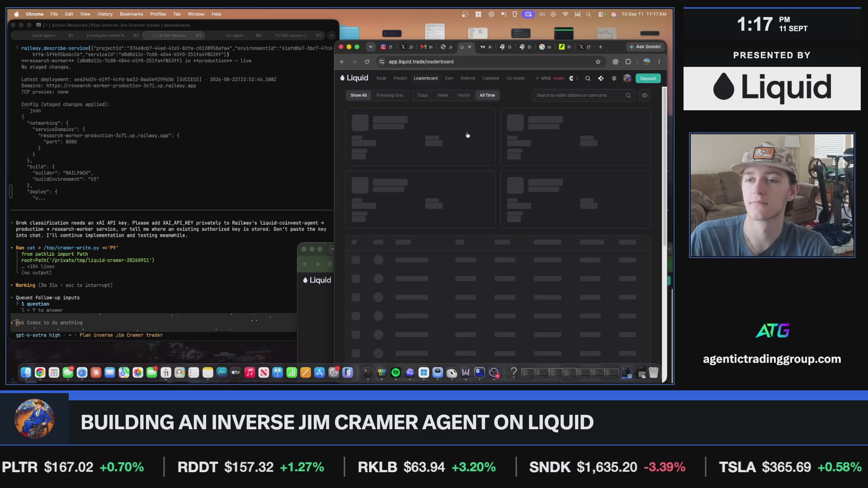Click the Ask Codex prompt input
This screenshot has width=868, height=488.
pos(154,323)
